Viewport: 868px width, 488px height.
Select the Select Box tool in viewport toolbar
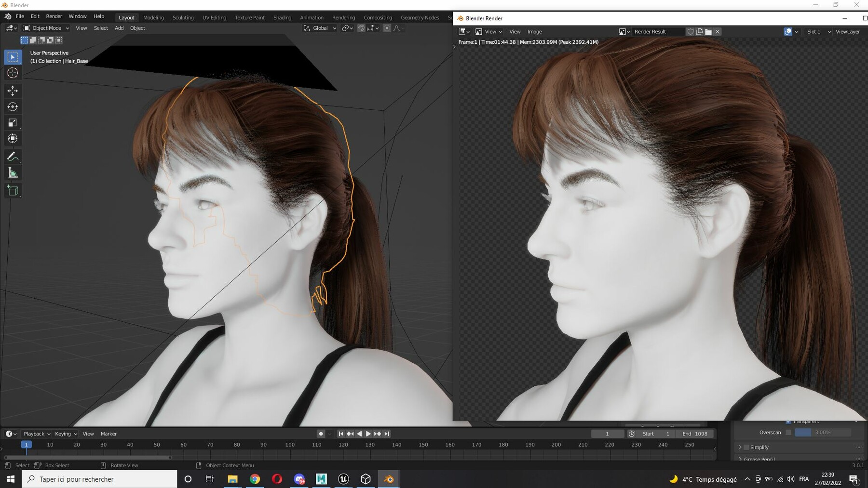coord(13,57)
